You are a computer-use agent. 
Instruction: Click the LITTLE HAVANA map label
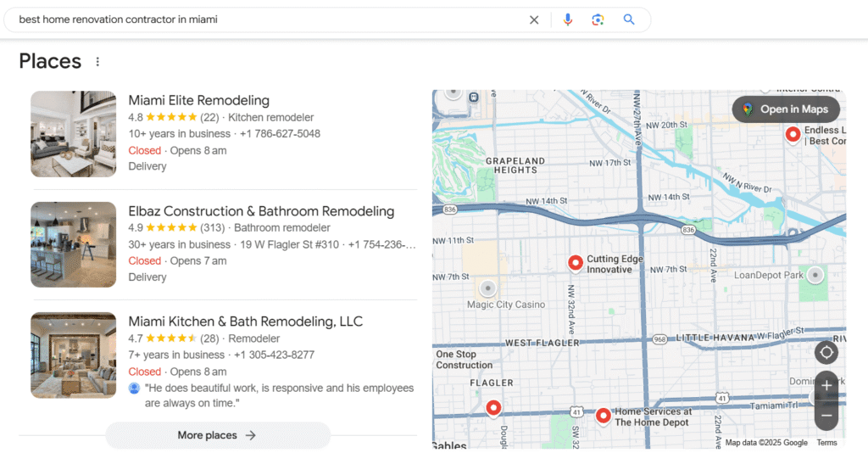point(715,338)
